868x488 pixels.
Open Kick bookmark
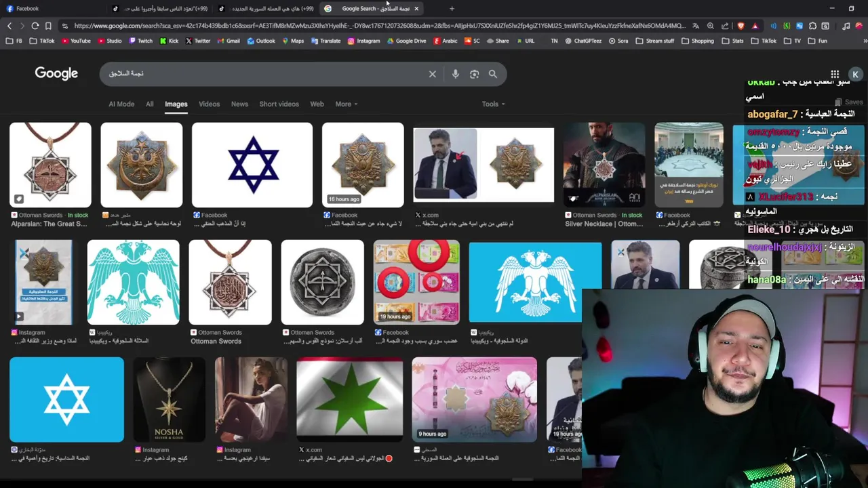point(170,41)
